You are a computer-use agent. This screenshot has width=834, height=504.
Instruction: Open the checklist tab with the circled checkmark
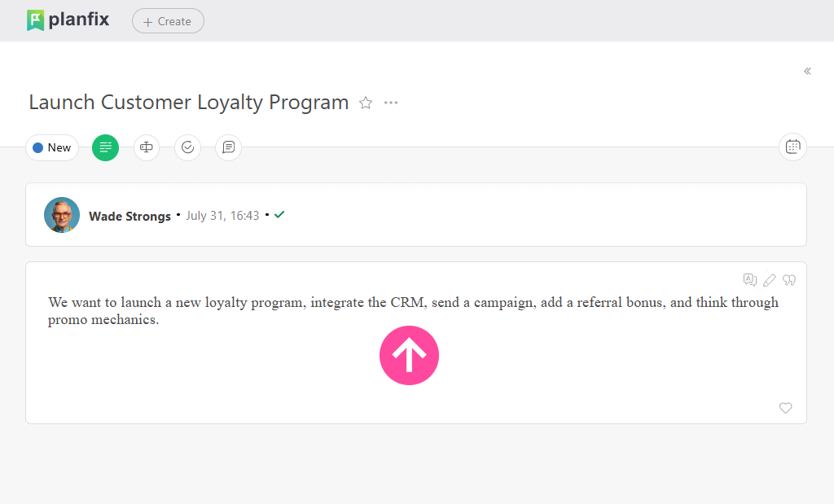[187, 147]
